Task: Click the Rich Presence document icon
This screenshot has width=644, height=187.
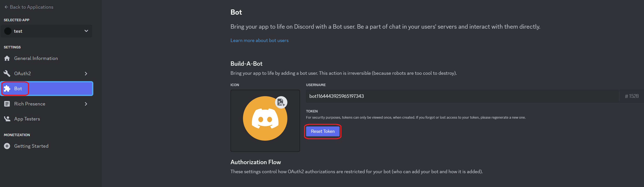Action: [7, 104]
